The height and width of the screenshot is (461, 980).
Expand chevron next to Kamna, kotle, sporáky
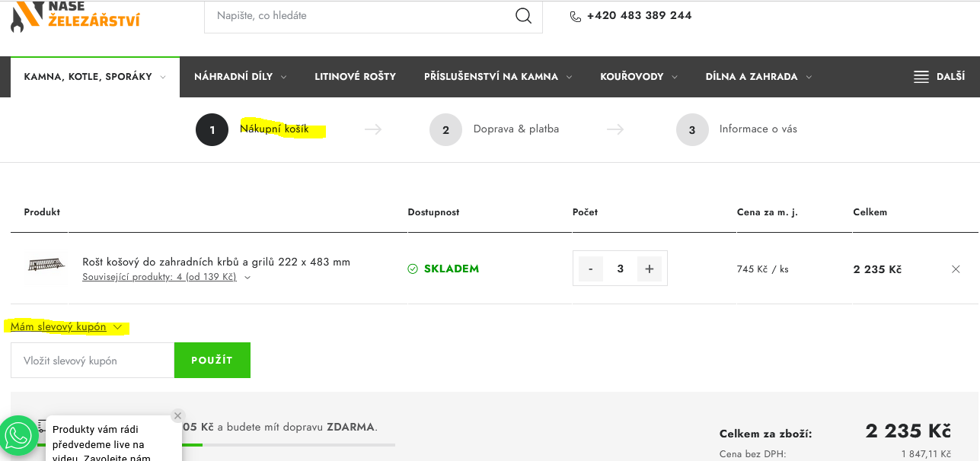click(x=163, y=77)
